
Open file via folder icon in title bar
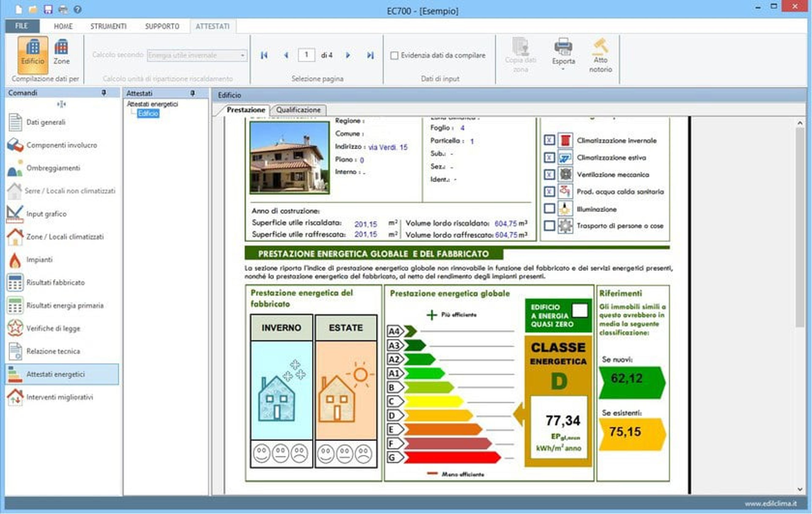tap(33, 10)
